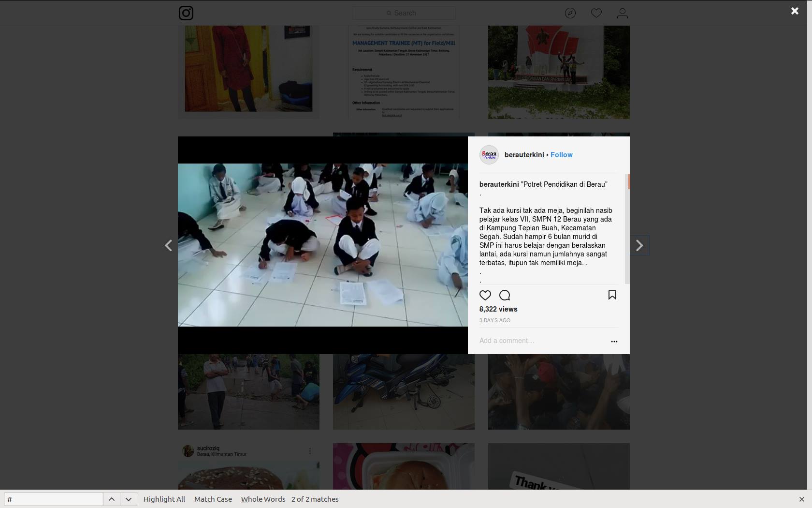The image size is (812, 508).
Task: Open berauterkini username link in post header
Action: pos(524,155)
